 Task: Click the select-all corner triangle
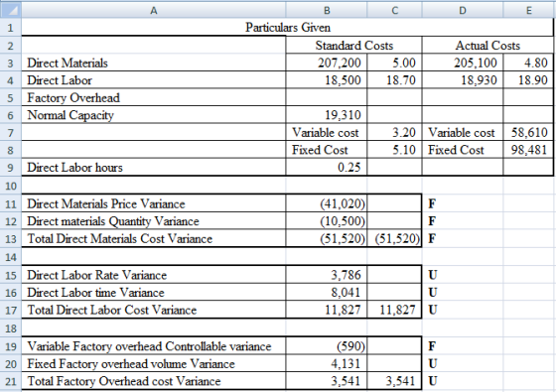click(x=11, y=10)
